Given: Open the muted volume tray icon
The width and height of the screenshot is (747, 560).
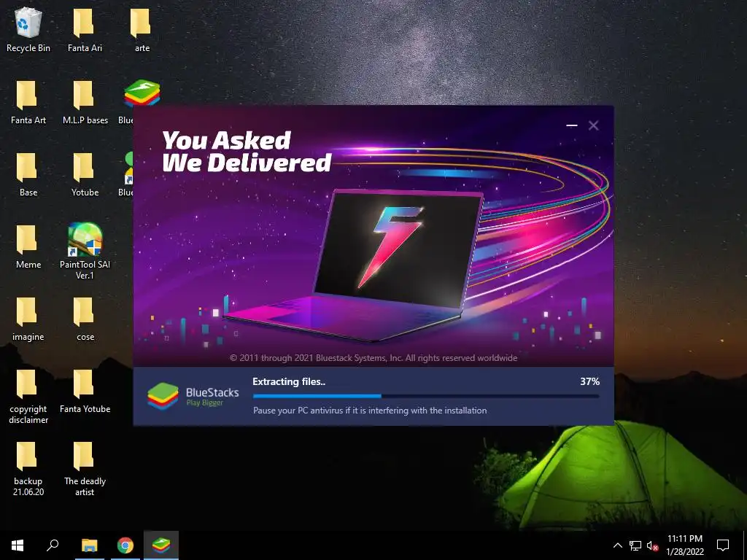Looking at the screenshot, I should pos(652,545).
